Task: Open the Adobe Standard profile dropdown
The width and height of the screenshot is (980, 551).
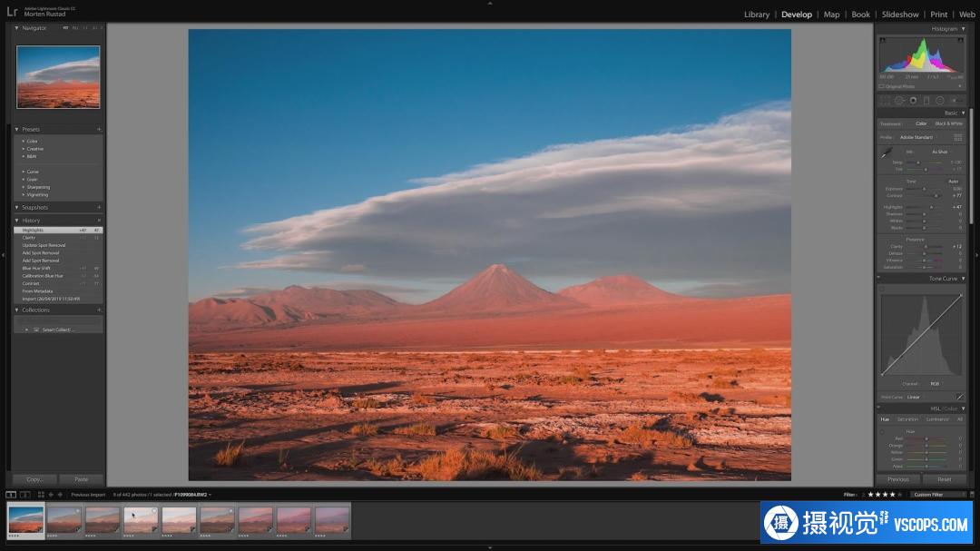Action: [x=916, y=138]
